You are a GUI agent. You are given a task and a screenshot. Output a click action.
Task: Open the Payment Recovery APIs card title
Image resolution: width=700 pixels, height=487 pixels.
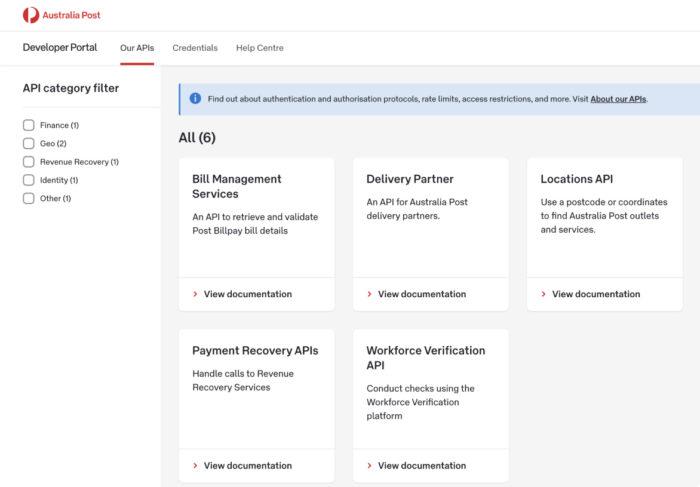coord(255,351)
